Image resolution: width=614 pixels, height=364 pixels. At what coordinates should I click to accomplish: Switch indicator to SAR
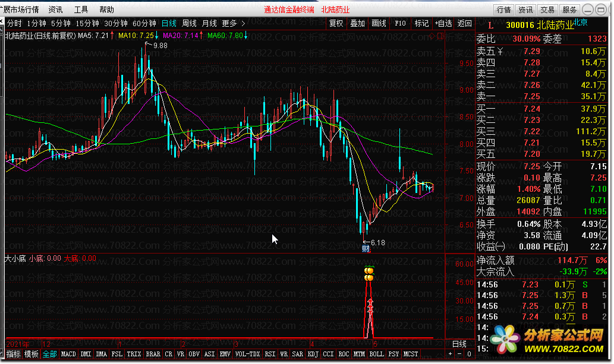point(298,354)
